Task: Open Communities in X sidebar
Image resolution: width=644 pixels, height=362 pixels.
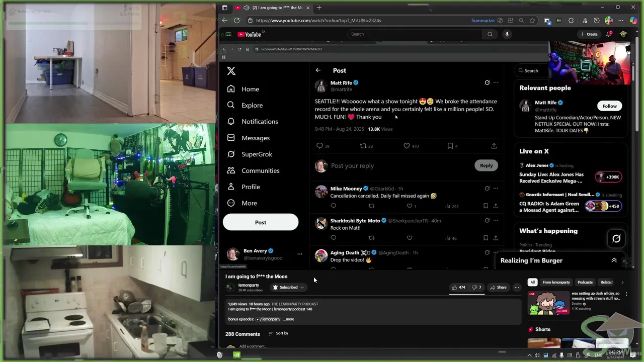Action: tap(253, 170)
